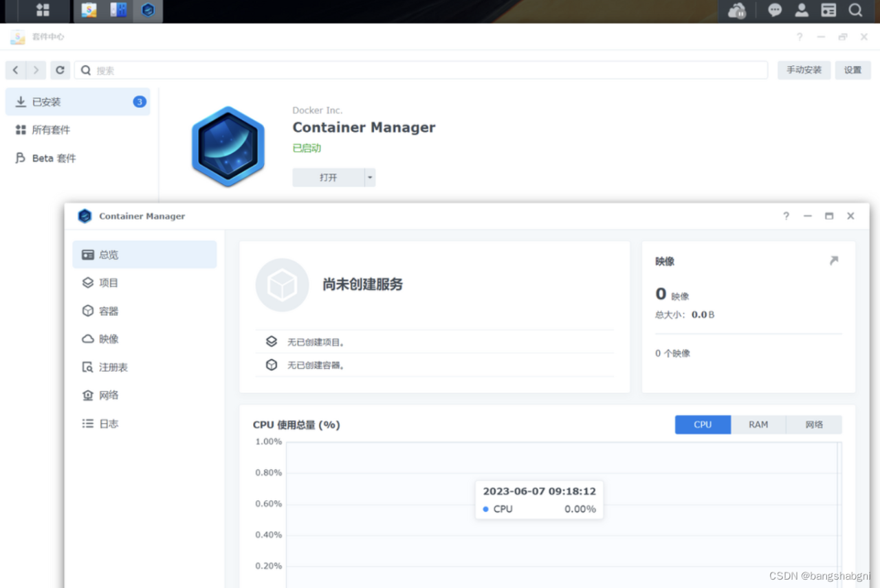Screen dimensions: 880x588
Task: Switch the chart to the RAM tab
Action: (x=758, y=425)
